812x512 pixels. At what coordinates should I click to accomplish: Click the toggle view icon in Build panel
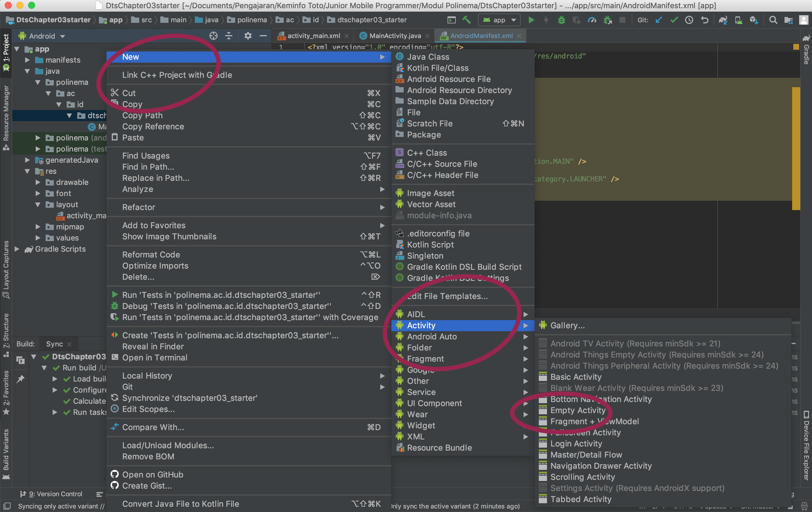tap(20, 360)
